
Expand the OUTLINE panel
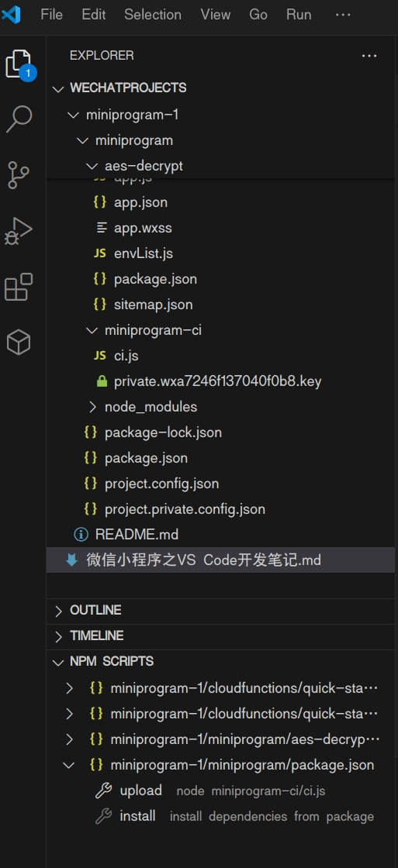click(x=58, y=611)
